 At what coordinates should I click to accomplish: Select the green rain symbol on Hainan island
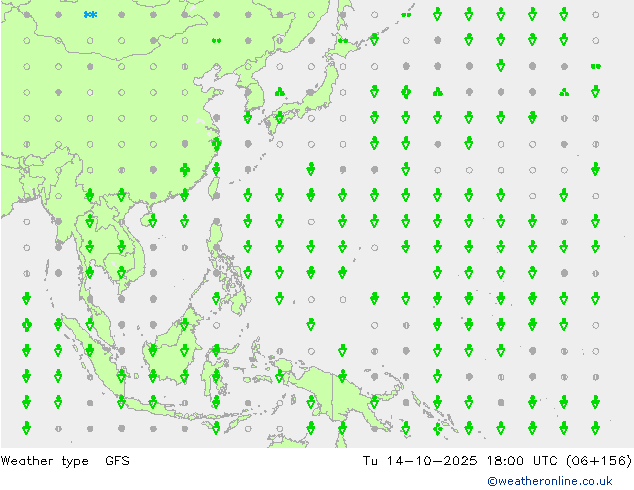pyautogui.click(x=153, y=221)
